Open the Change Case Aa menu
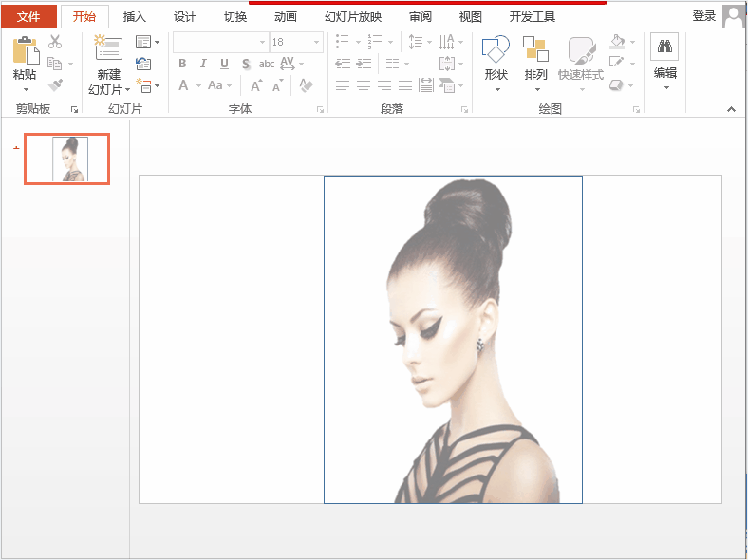The image size is (748, 560). [x=215, y=85]
